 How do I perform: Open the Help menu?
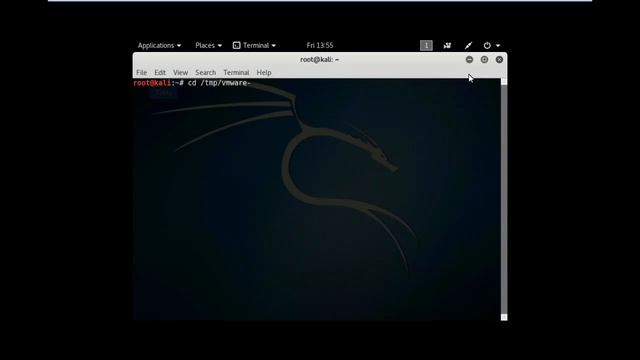point(264,72)
